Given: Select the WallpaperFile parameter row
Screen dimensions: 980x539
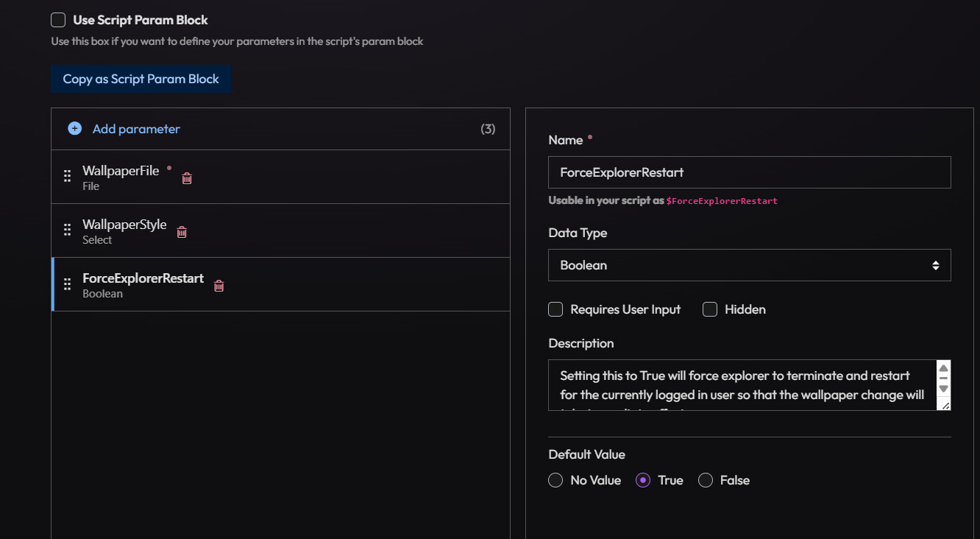Looking at the screenshot, I should pos(280,177).
